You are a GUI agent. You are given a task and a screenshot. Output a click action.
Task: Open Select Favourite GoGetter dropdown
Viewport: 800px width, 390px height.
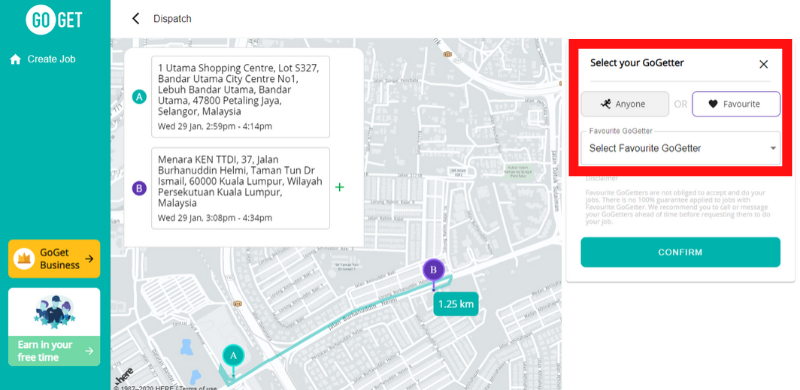click(681, 148)
